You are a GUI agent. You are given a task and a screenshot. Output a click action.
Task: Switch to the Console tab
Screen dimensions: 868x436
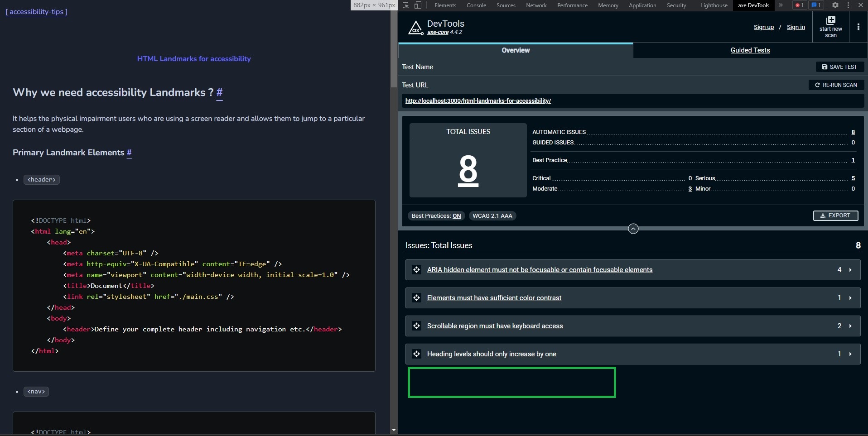[476, 5]
